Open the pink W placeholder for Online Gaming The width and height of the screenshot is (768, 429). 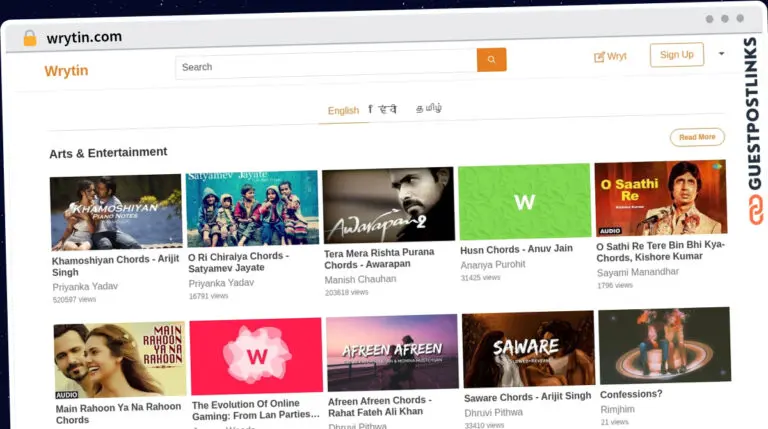pyautogui.click(x=256, y=356)
